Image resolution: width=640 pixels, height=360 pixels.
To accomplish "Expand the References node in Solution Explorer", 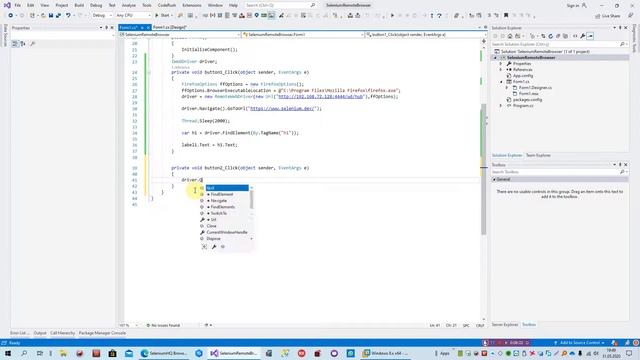I will (501, 70).
